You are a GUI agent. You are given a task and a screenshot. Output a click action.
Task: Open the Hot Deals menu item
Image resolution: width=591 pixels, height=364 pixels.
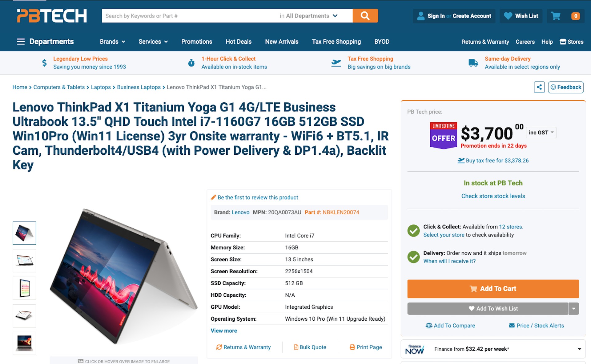click(239, 42)
